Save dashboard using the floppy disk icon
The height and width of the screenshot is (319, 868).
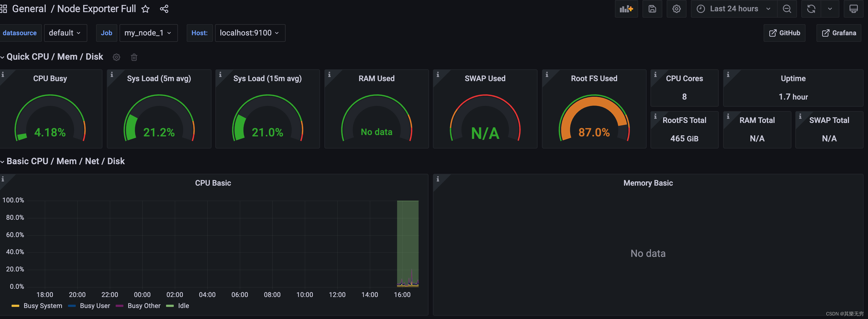tap(652, 9)
